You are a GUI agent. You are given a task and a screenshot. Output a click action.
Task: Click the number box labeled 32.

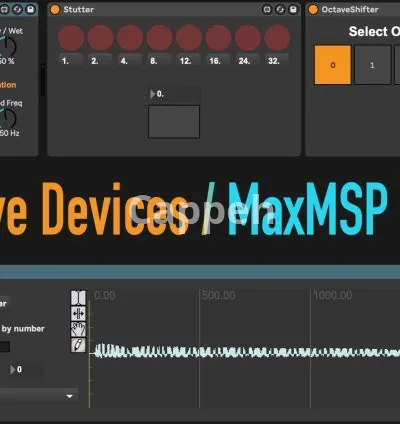pos(277,61)
